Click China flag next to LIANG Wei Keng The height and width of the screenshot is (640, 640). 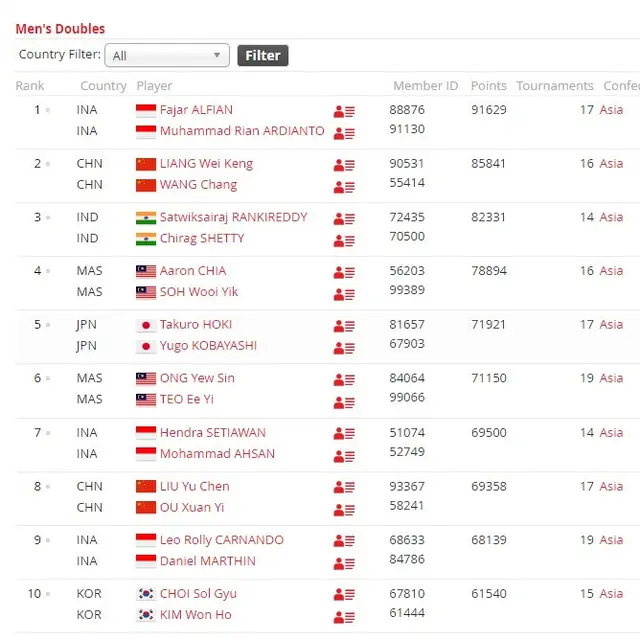click(146, 164)
